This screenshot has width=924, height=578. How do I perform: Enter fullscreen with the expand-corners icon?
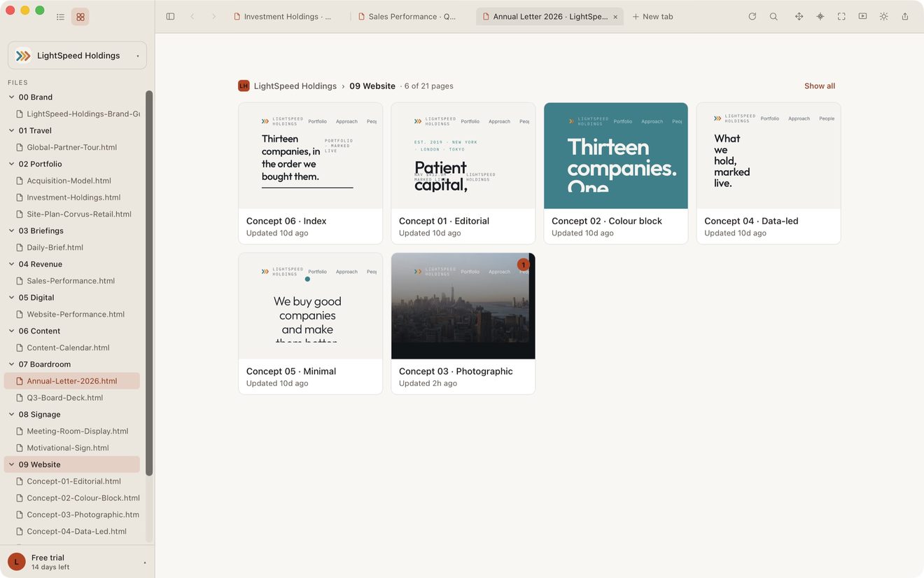pos(841,17)
